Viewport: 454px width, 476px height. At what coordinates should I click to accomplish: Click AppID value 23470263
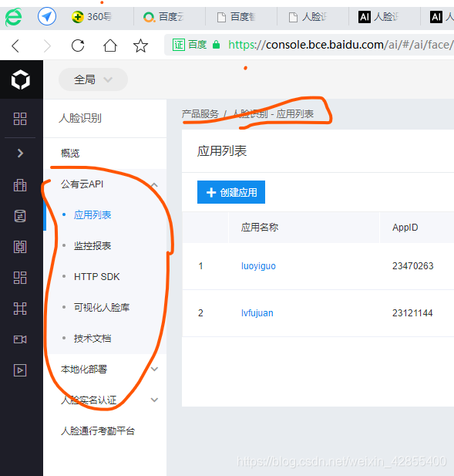(x=412, y=266)
